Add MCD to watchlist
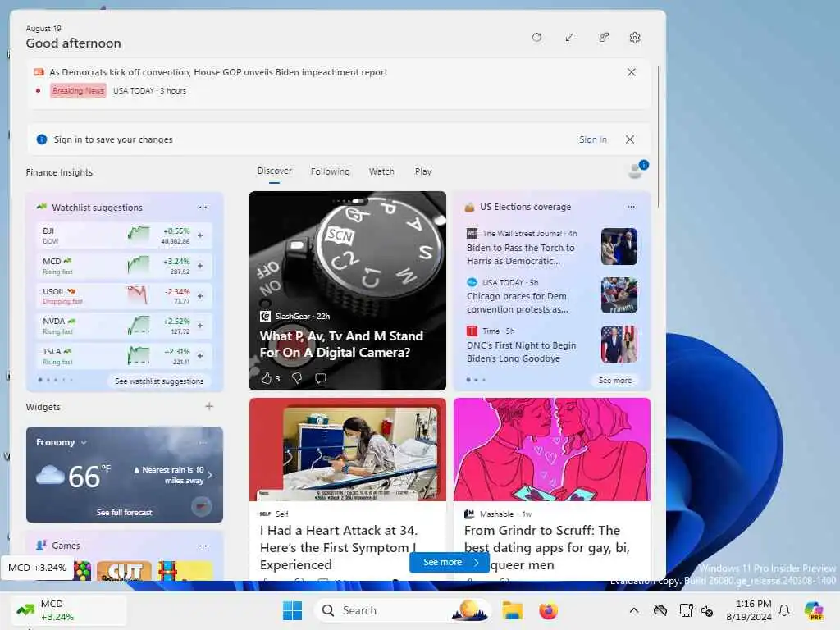The width and height of the screenshot is (840, 630). coord(200,266)
